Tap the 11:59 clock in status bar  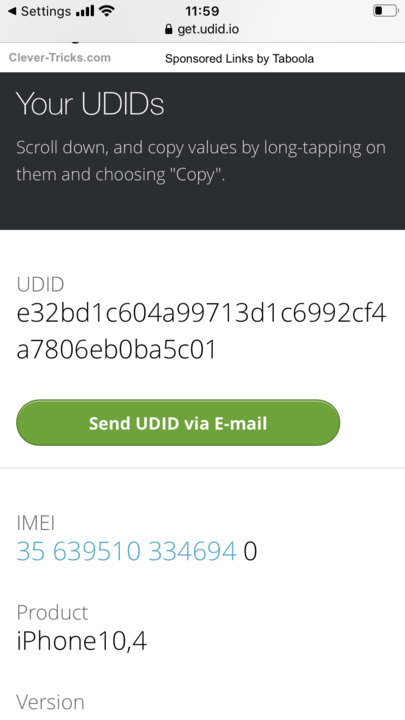(202, 11)
